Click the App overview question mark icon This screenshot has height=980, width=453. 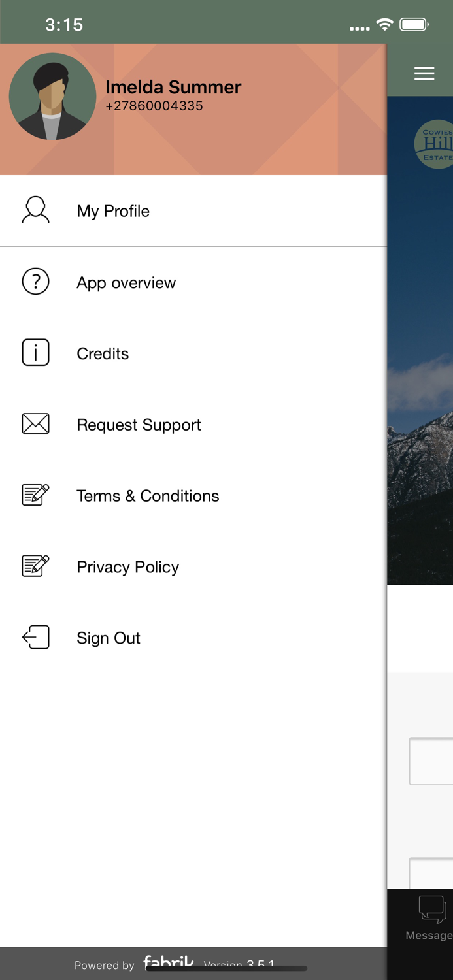click(36, 282)
